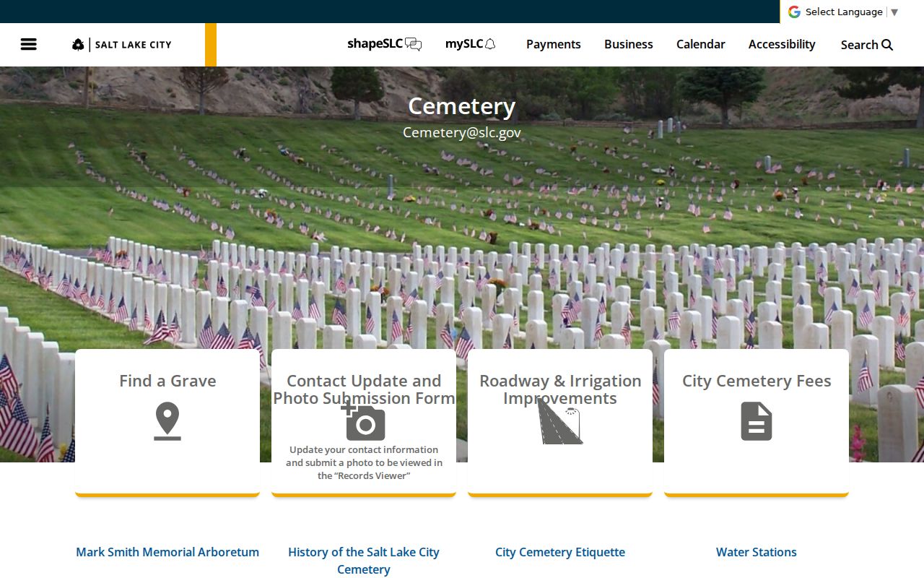Open the Select Language dropdown
The height and width of the screenshot is (578, 924).
pyautogui.click(x=852, y=12)
